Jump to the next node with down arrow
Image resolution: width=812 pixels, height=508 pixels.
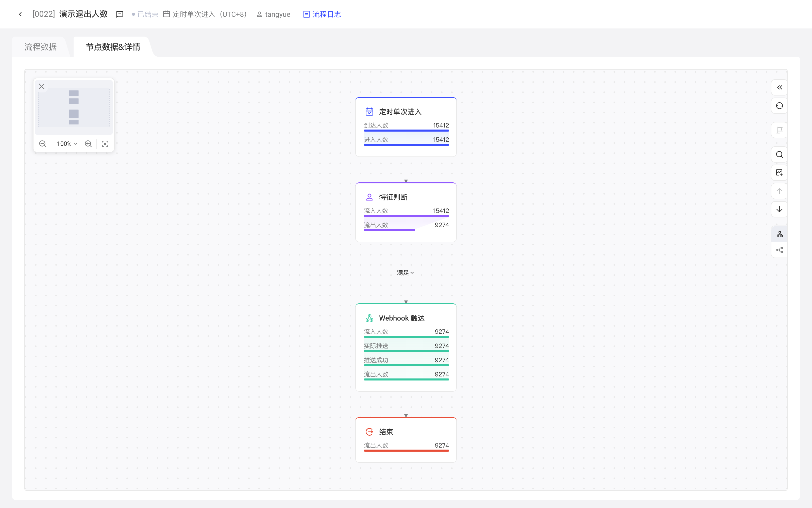pos(780,209)
